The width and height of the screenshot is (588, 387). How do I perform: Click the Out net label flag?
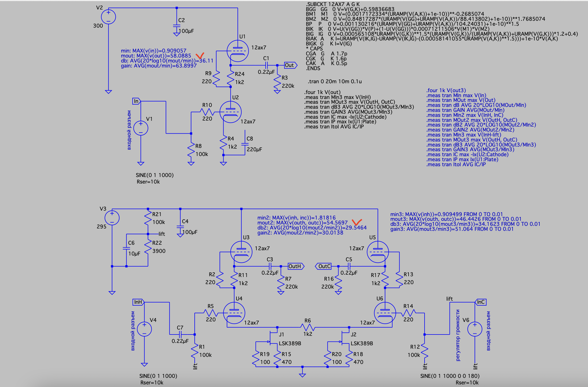click(x=290, y=65)
